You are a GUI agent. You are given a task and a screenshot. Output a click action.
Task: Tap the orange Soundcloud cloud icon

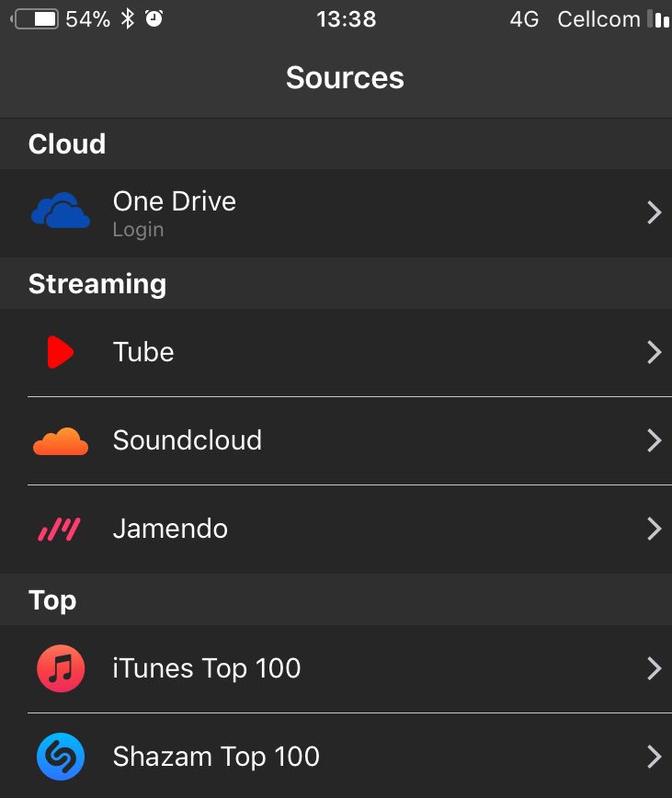point(61,441)
